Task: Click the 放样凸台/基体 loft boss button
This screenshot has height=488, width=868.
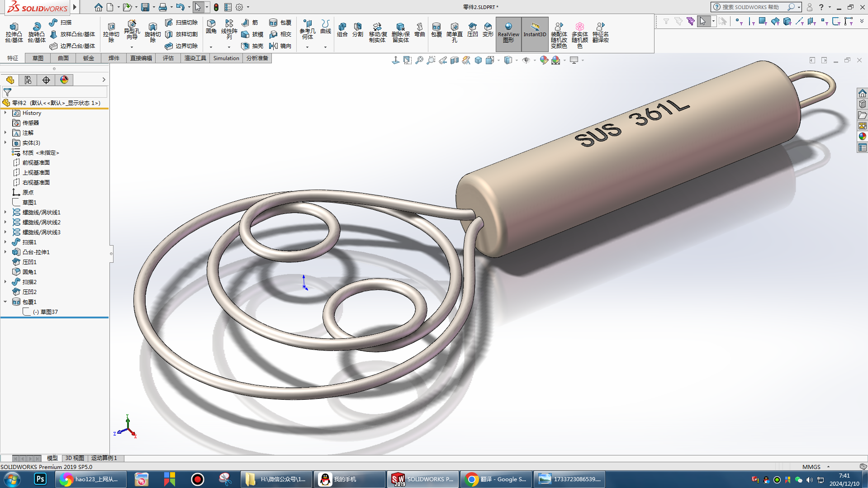Action: pyautogui.click(x=72, y=34)
